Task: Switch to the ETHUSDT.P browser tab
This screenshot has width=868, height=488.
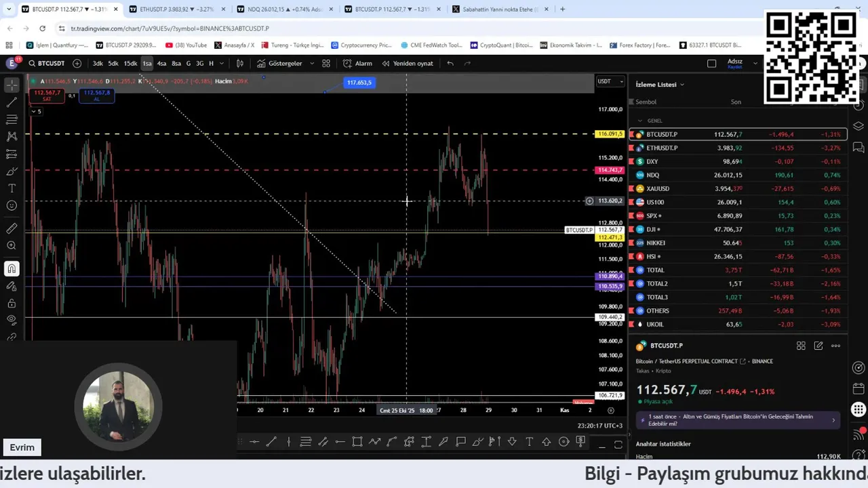Action: (176, 9)
